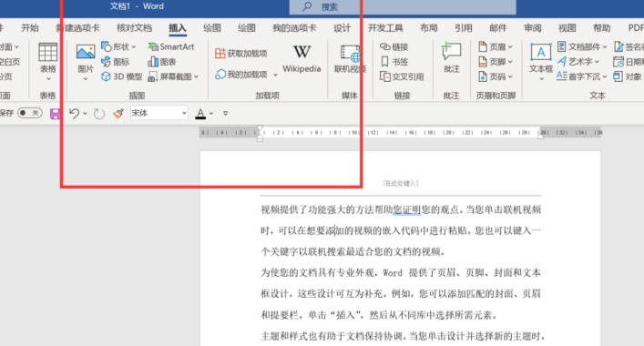Expand the 图片 dropdown arrow
Image resolution: width=644 pixels, height=346 pixels.
click(86, 79)
